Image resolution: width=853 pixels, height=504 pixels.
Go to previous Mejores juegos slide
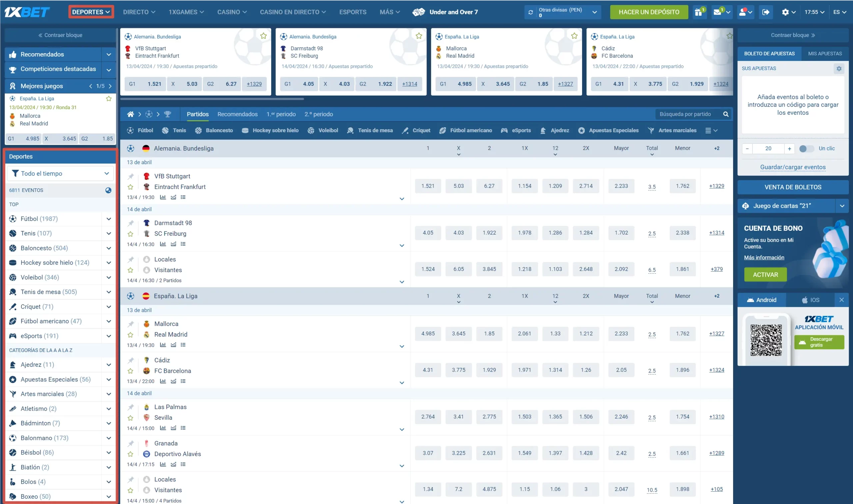tap(90, 86)
